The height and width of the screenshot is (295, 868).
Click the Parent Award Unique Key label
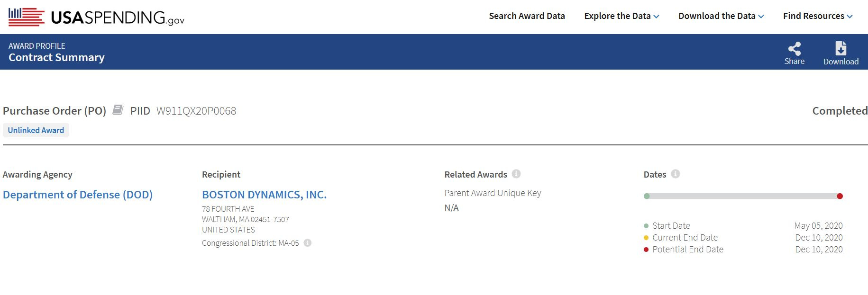click(493, 193)
